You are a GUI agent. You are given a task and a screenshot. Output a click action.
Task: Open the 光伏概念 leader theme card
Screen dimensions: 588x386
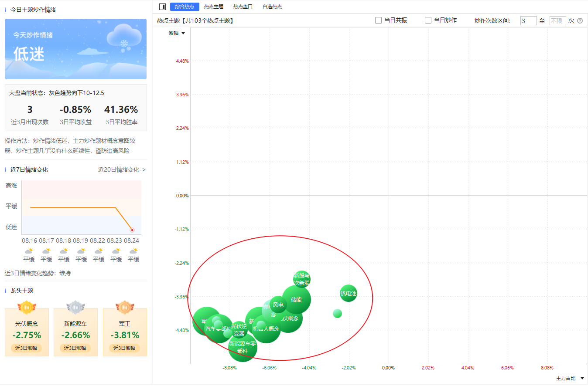(x=27, y=332)
